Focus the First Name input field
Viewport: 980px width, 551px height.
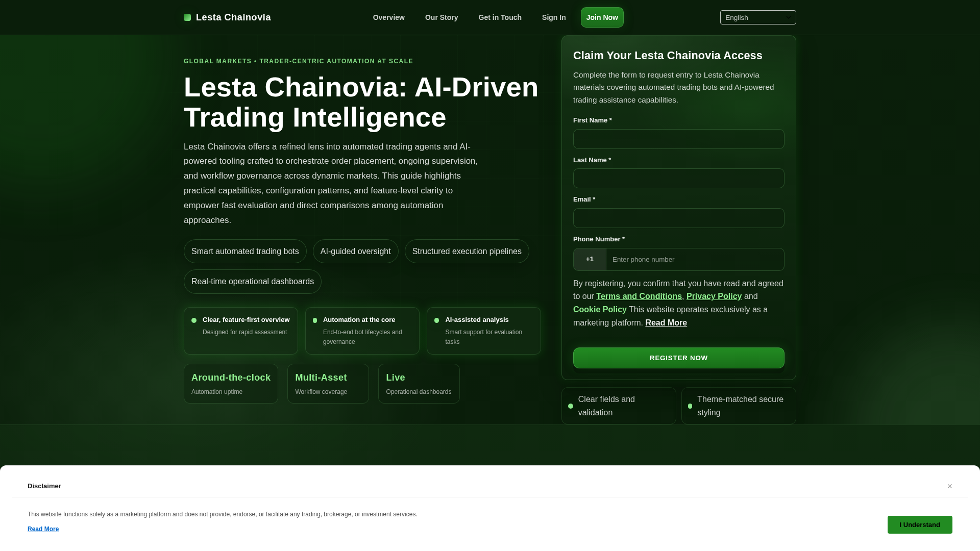pyautogui.click(x=679, y=139)
